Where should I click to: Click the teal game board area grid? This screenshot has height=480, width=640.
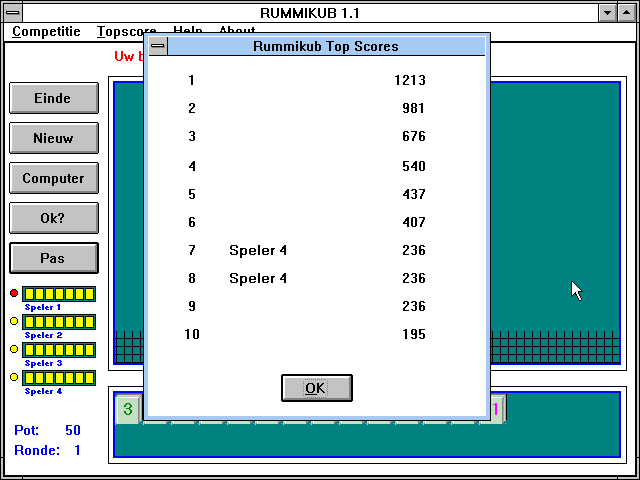pos(555,222)
